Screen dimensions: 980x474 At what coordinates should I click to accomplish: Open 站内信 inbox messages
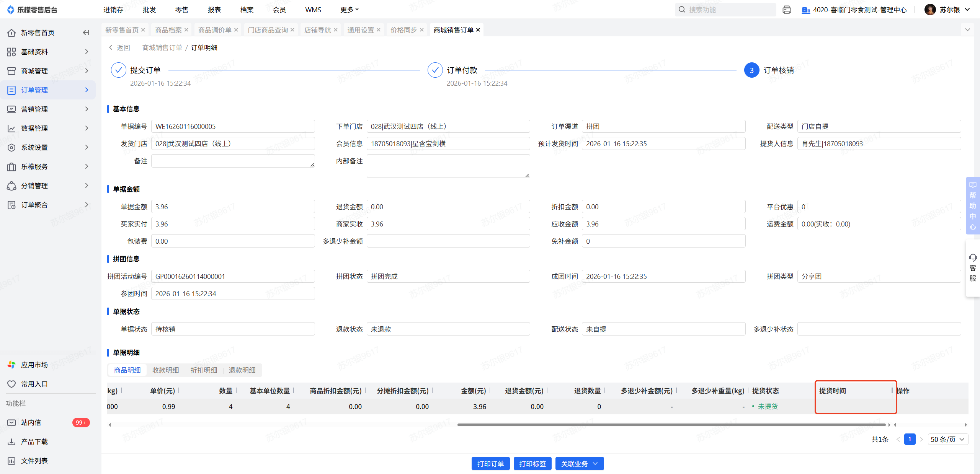pyautogui.click(x=31, y=422)
